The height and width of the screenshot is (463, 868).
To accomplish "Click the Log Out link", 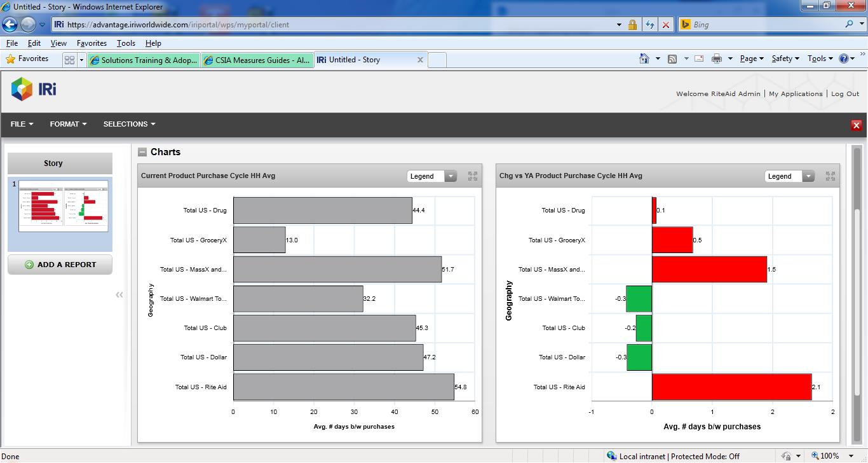I will (x=844, y=93).
